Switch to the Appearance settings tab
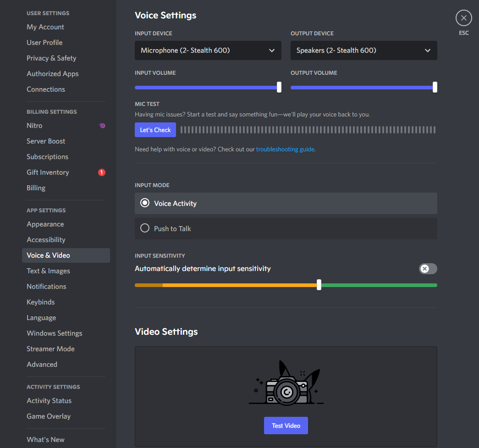 [45, 224]
